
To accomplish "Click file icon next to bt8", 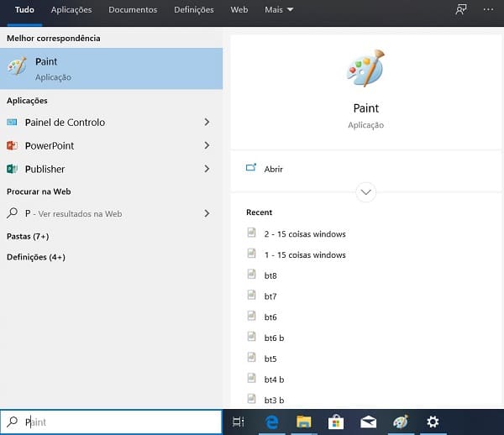I will [x=251, y=274].
